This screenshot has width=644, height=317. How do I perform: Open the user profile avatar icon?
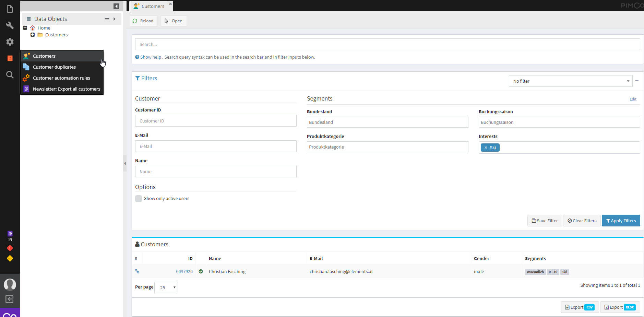(x=10, y=284)
